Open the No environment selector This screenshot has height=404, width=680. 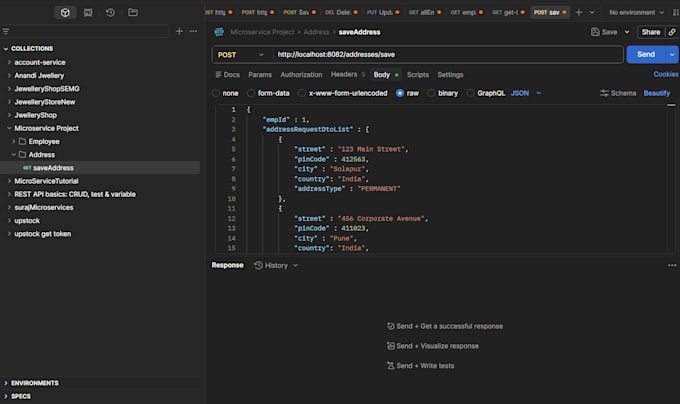[636, 13]
